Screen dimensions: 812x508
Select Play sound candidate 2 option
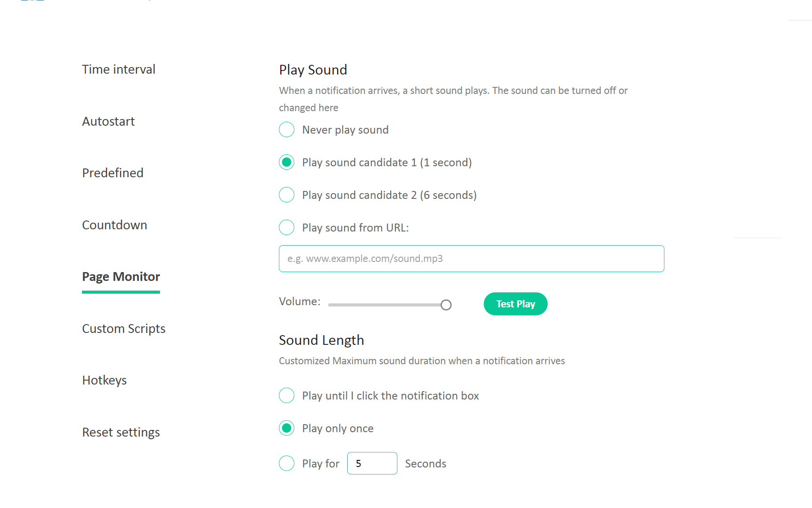point(287,195)
